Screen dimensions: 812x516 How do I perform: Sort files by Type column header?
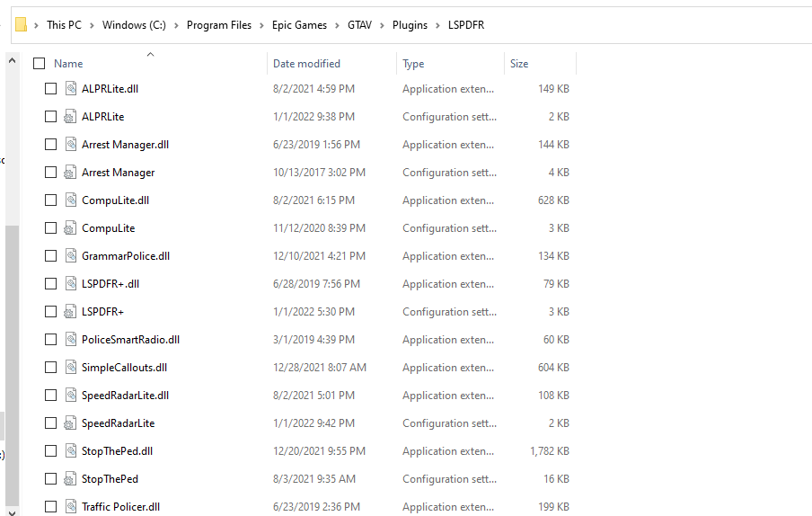pyautogui.click(x=413, y=63)
